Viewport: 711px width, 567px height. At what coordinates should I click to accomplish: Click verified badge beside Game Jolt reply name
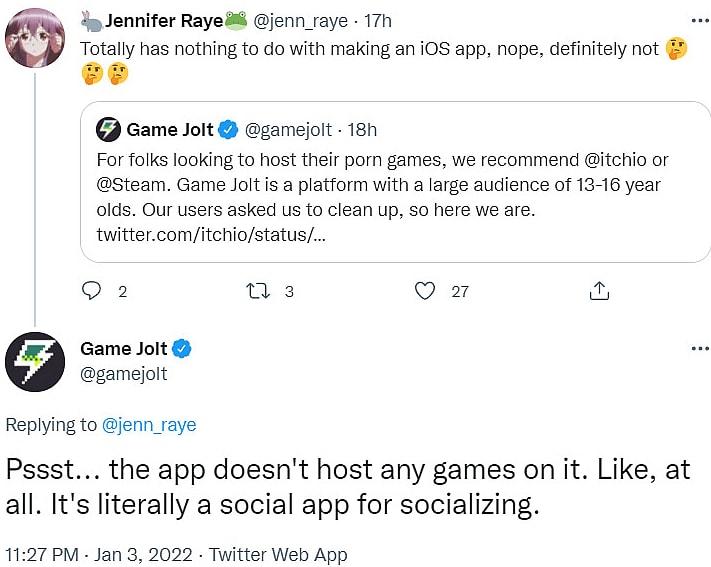click(x=182, y=349)
